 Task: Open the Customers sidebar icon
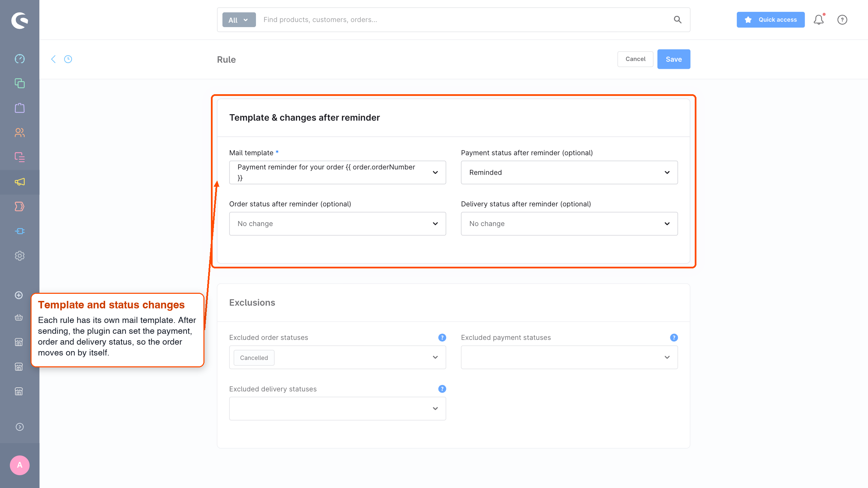coord(20,133)
